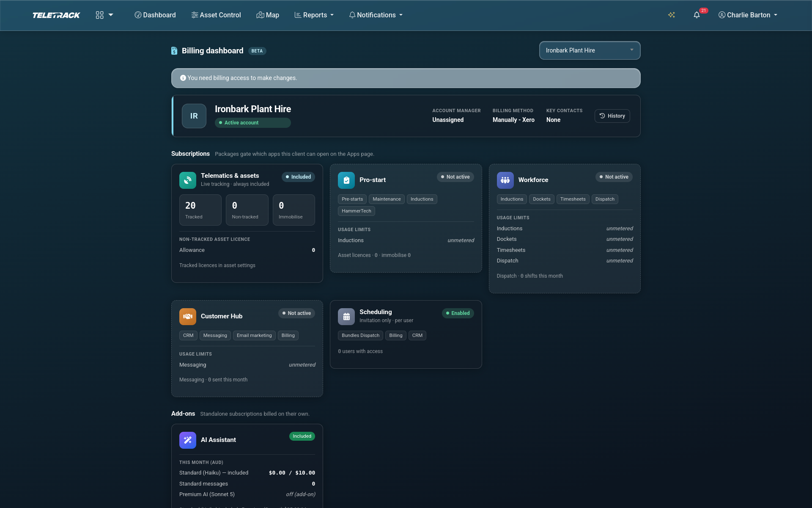Viewport: 812px width, 508px height.
Task: Click the AI sparkle icon
Action: tap(672, 15)
